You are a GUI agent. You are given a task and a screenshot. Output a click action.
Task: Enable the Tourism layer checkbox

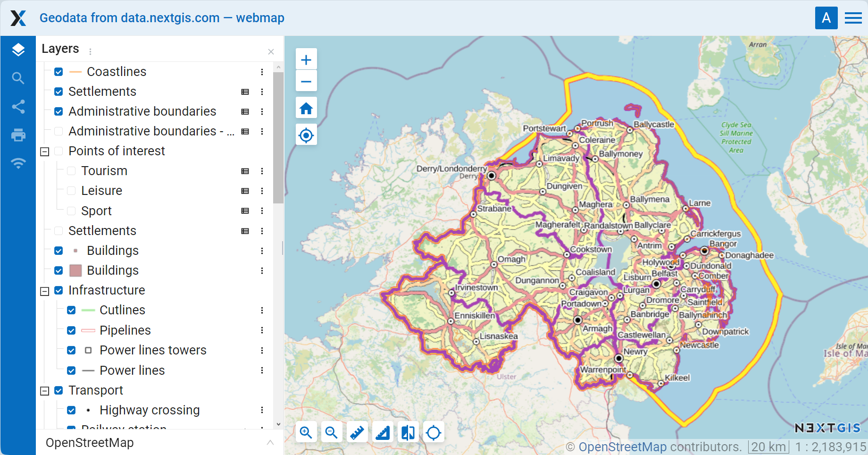coord(71,171)
